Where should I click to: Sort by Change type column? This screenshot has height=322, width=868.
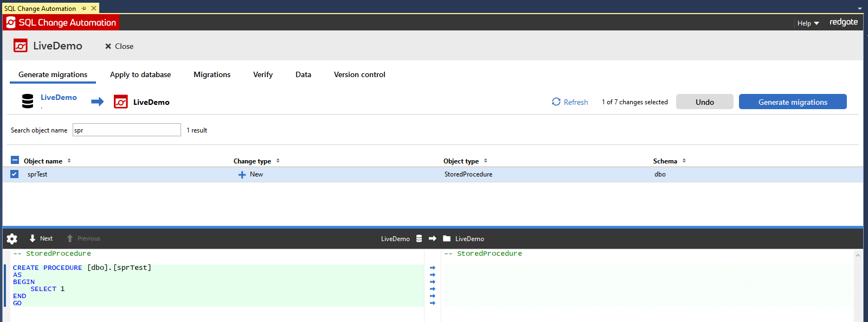(253, 161)
